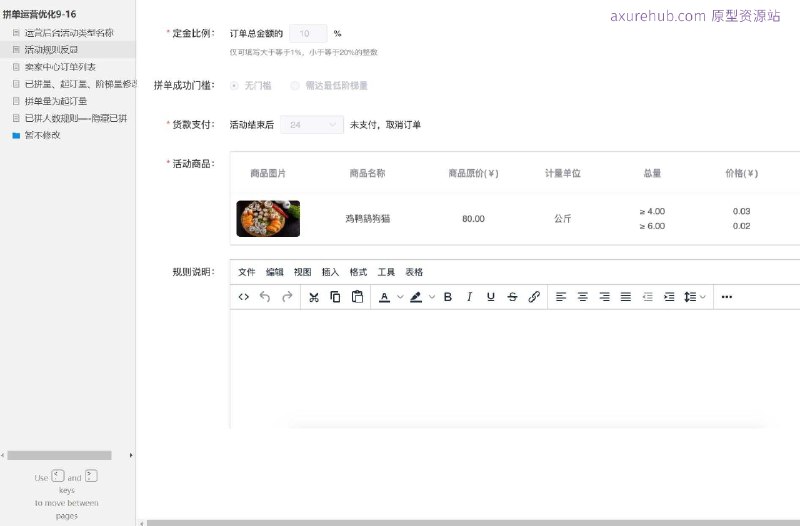Viewport: 800px width, 526px height.
Task: Click the ≥ 6.00 quantity tier
Action: click(652, 226)
